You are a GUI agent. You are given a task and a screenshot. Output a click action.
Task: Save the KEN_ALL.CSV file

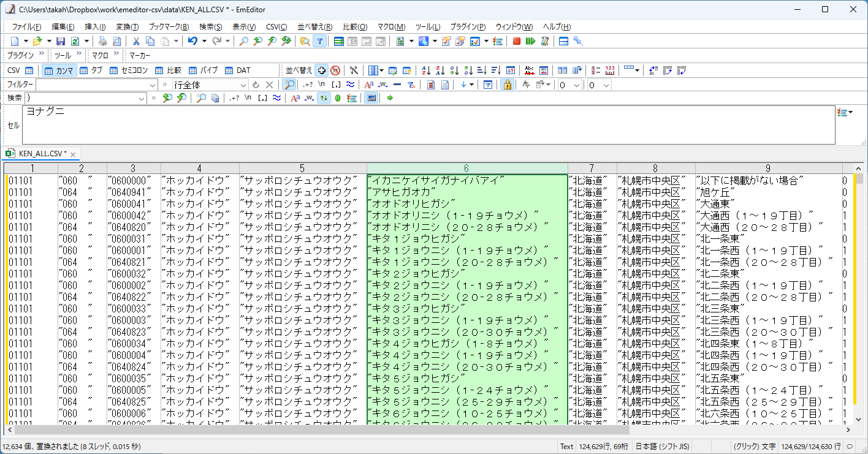click(x=61, y=41)
